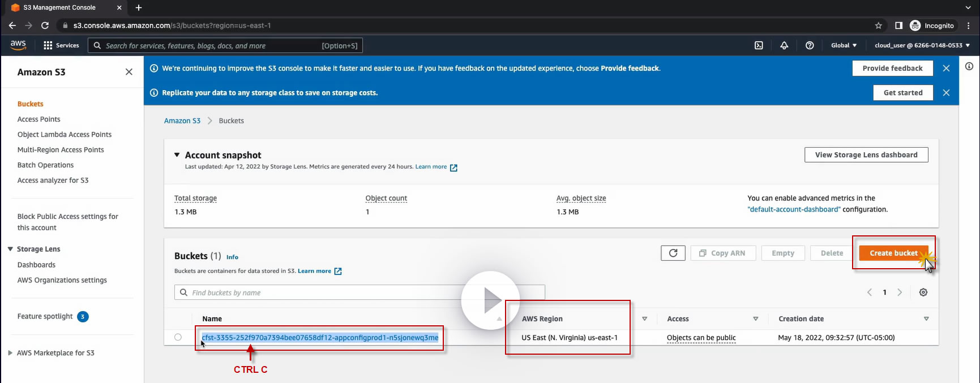Screen dimensions: 980x383
Task: Open default-account-dashboard link
Action: 794,209
